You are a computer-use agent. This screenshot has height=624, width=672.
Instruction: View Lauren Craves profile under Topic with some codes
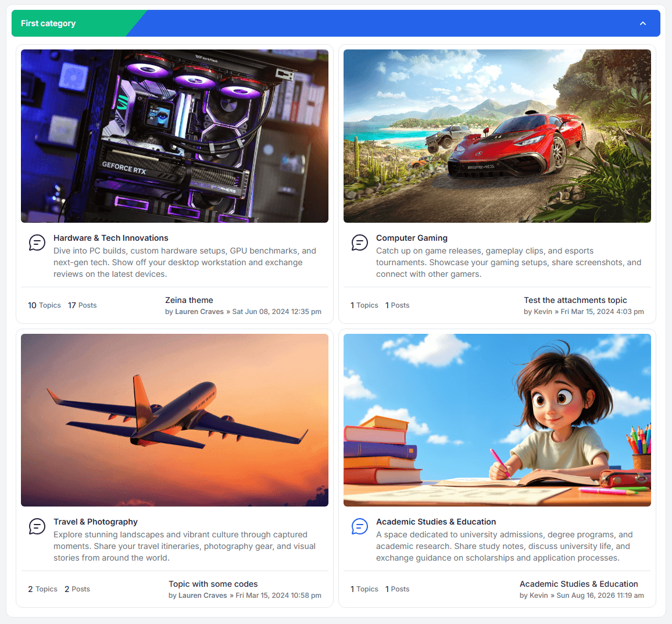coord(203,596)
